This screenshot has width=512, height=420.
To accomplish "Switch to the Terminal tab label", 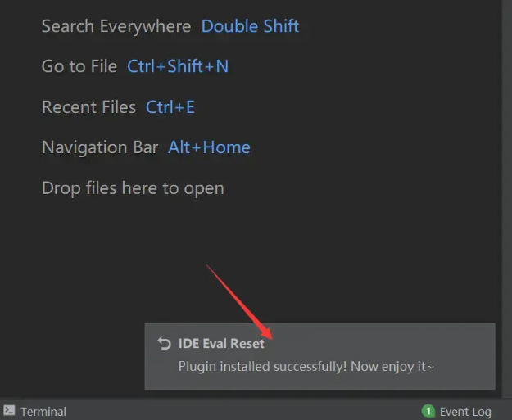I will (x=43, y=412).
